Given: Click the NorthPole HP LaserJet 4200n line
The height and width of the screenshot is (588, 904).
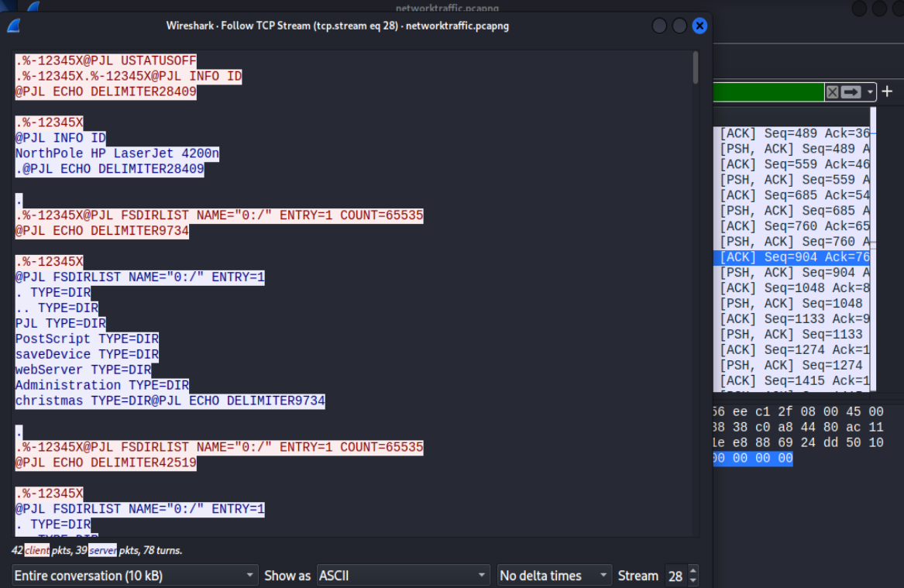Looking at the screenshot, I should coord(117,153).
